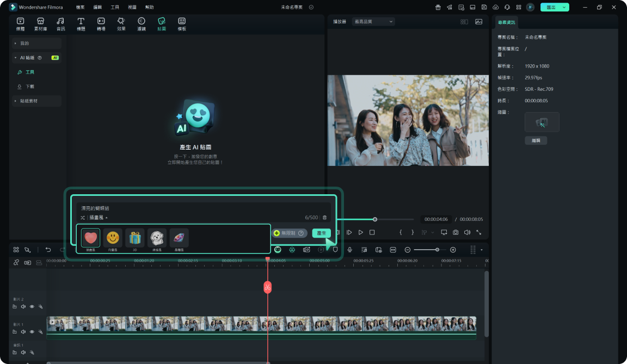This screenshot has height=364, width=627.
Task: Click the undo arrow in timeline toolbar
Action: [48, 250]
